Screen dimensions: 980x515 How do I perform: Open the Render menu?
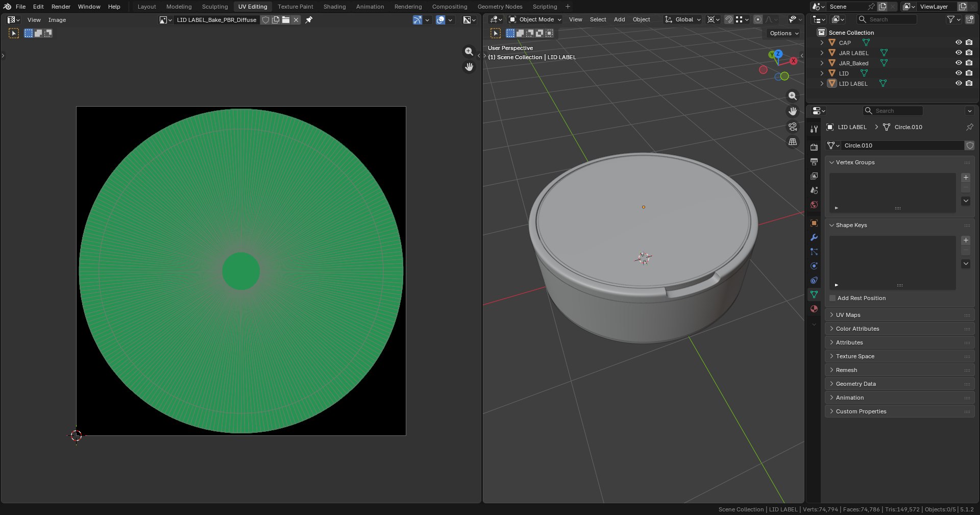click(x=61, y=7)
